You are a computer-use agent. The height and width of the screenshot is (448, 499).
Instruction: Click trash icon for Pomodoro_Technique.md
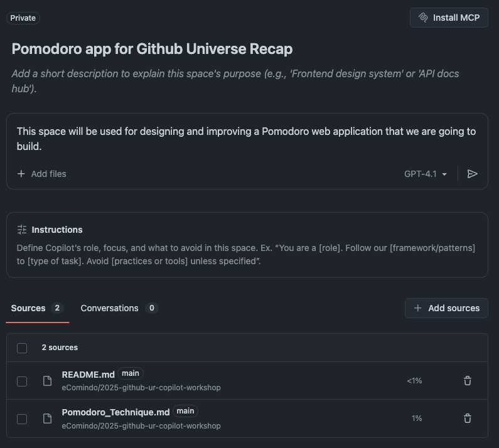click(468, 419)
